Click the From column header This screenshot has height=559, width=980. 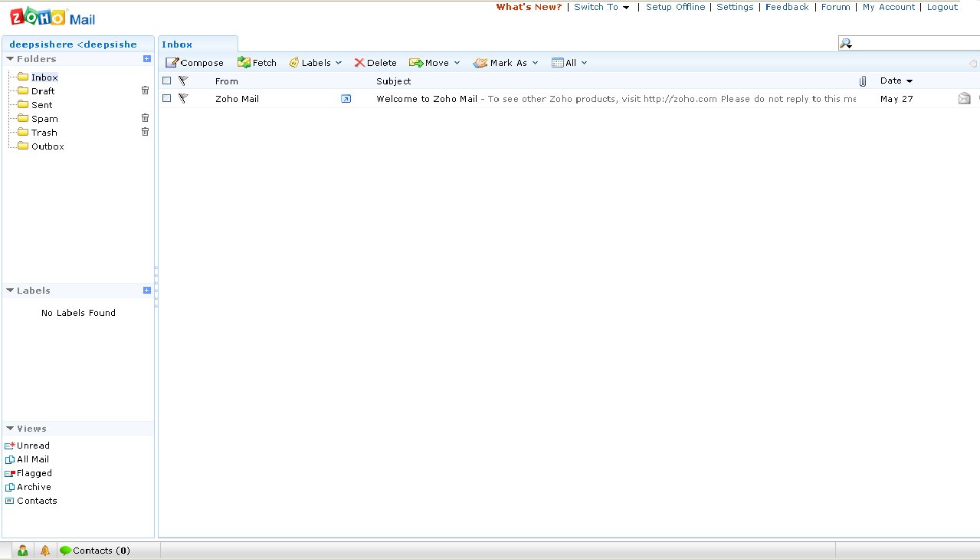pyautogui.click(x=227, y=81)
